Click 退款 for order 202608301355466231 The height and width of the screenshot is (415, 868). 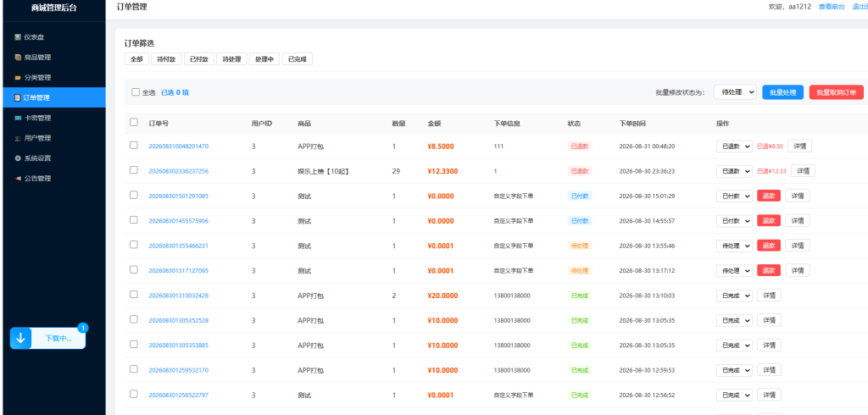(769, 246)
